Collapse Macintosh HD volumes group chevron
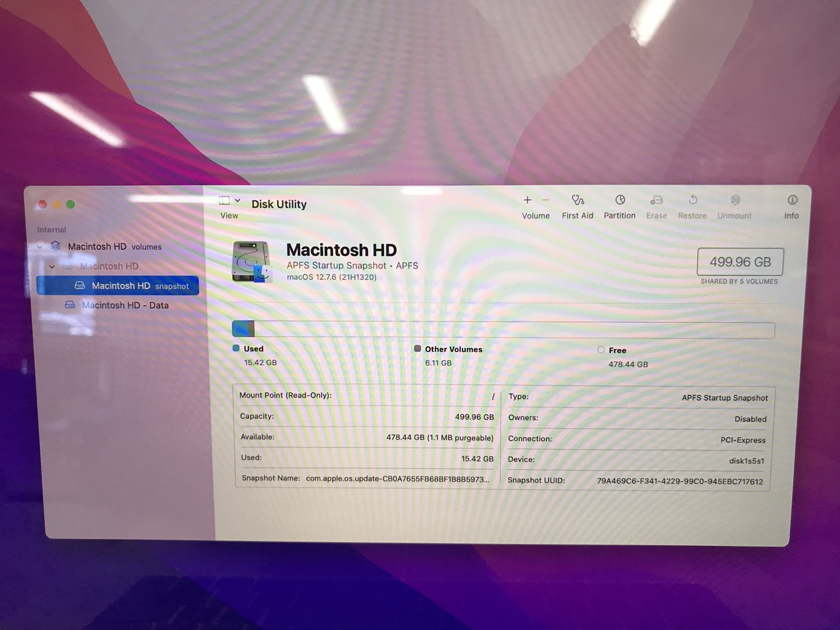 (x=40, y=247)
